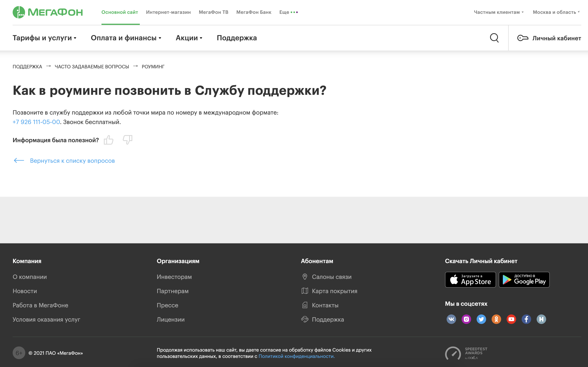Click the thumbs down feedback icon
Screen dimensions: 588x367
click(128, 140)
